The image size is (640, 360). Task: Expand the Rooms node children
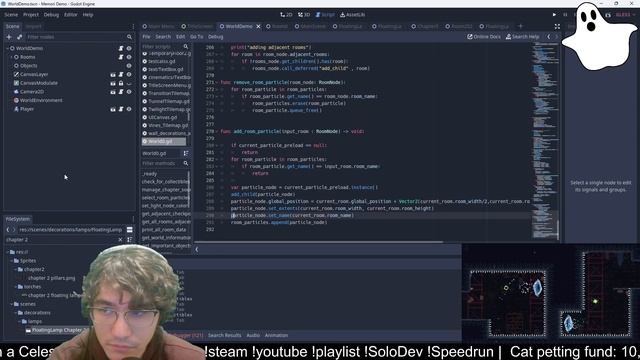click(11, 57)
